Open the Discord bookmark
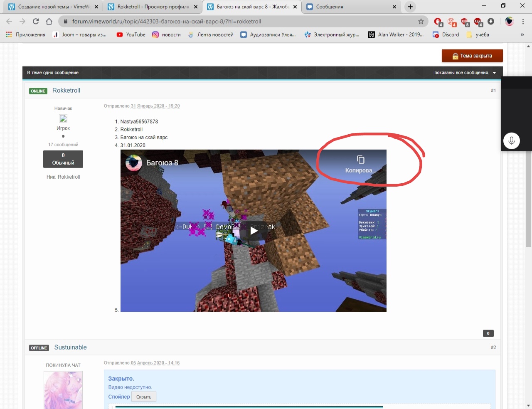Screen dimensions: 532x409 [x=446, y=34]
